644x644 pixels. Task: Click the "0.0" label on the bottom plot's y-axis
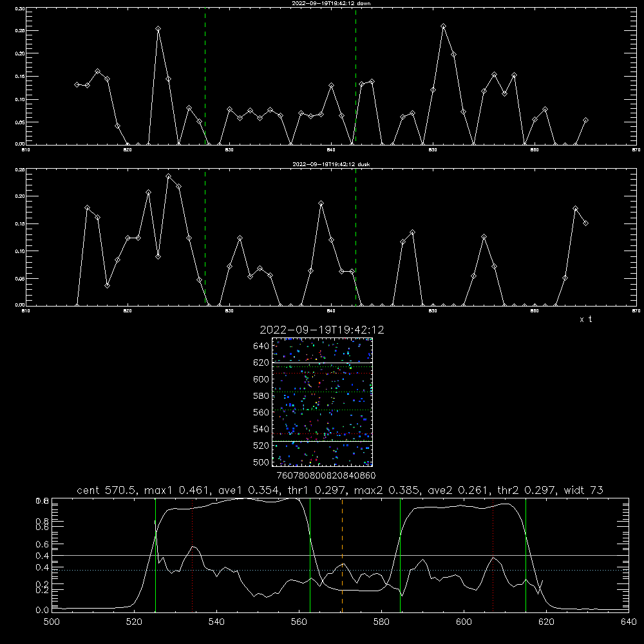coord(42,611)
